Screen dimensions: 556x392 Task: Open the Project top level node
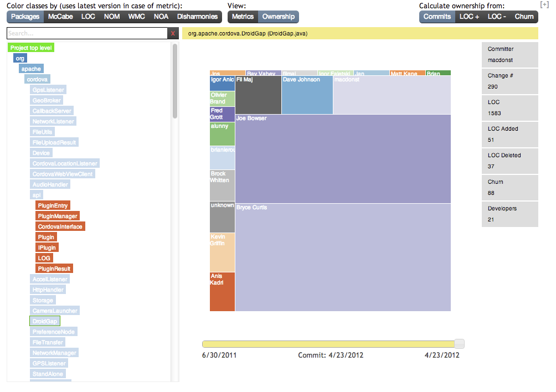pyautogui.click(x=31, y=48)
